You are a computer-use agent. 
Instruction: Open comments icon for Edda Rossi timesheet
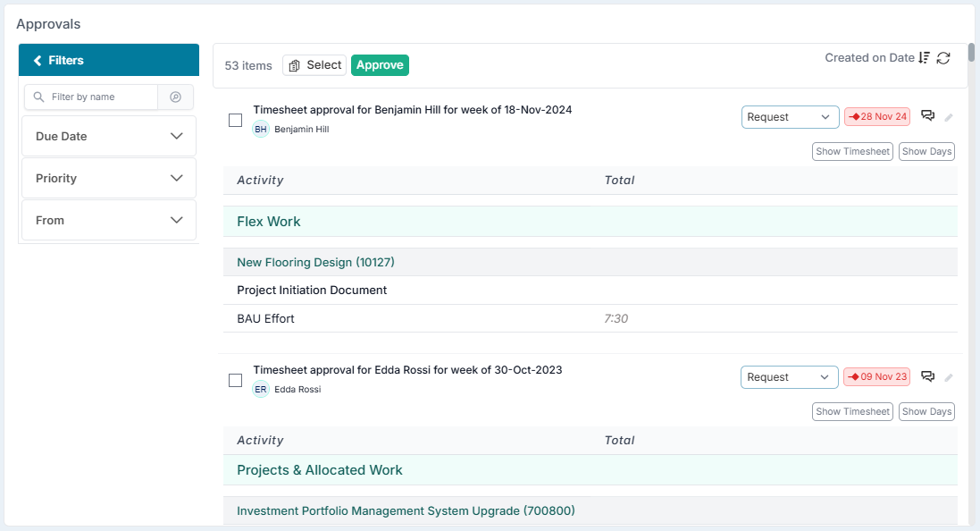pos(927,377)
